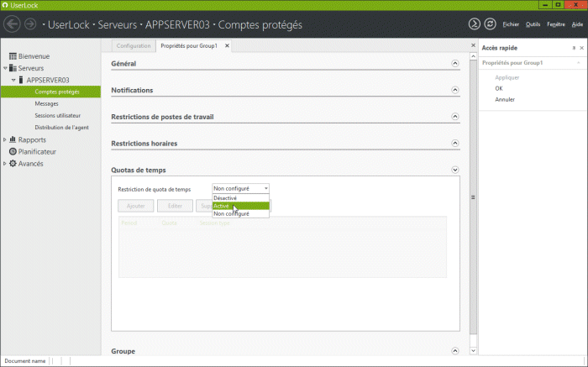Viewport: 588px width, 367px height.
Task: Open the Aide menu
Action: pos(577,24)
